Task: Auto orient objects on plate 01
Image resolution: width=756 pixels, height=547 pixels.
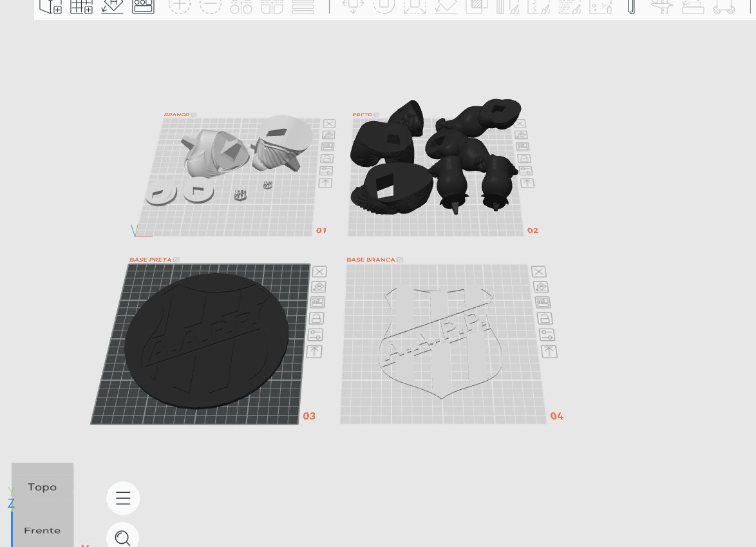Action: [329, 135]
